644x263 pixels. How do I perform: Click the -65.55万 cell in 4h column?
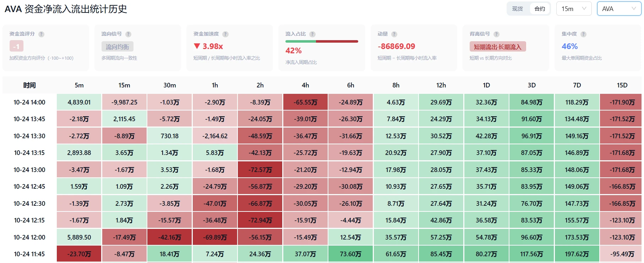305,102
